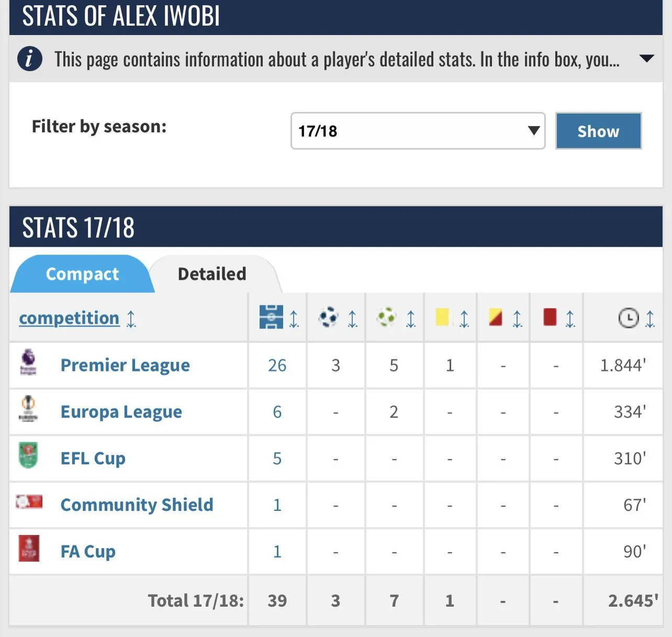
Task: Click the 26 Premier League appearances number
Action: (277, 365)
